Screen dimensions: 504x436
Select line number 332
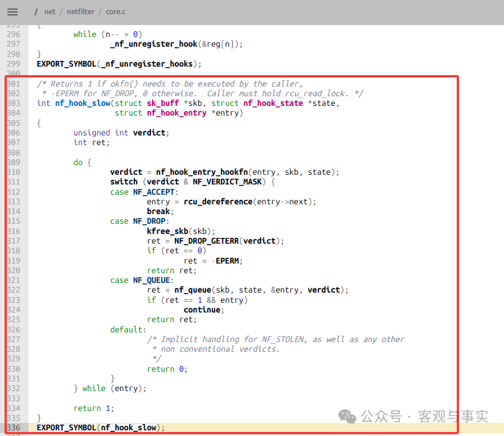coord(14,388)
